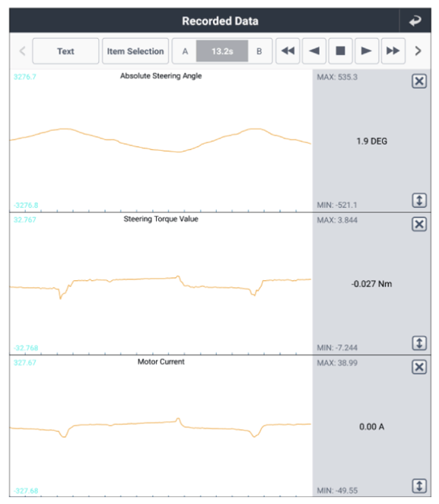439x504 pixels.
Task: Set marker A on the timeline
Action: [x=185, y=51]
